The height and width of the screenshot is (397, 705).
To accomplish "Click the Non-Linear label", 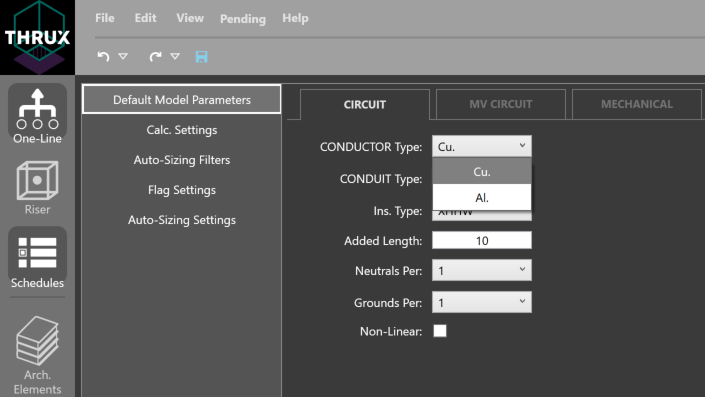I will (391, 332).
